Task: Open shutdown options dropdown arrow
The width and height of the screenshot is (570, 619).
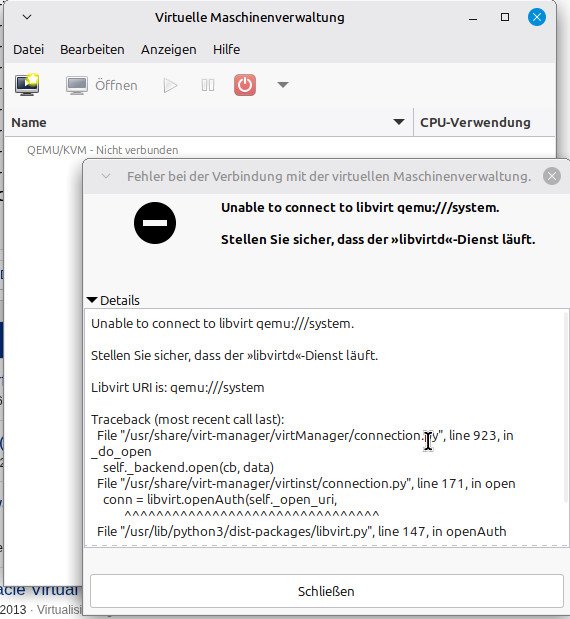Action: point(283,84)
